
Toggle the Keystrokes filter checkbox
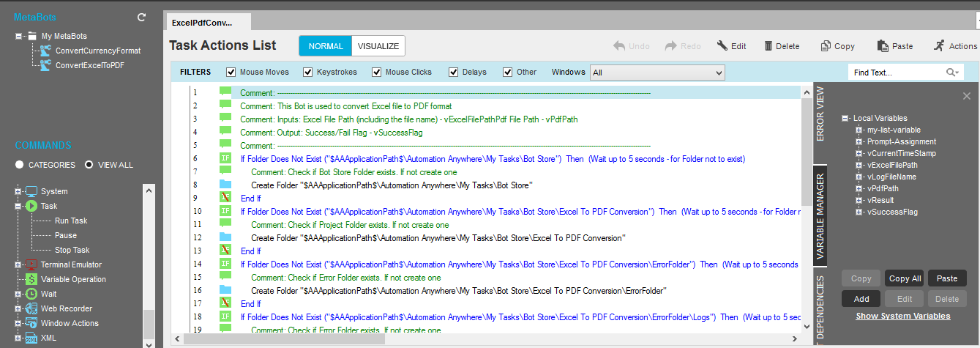307,73
